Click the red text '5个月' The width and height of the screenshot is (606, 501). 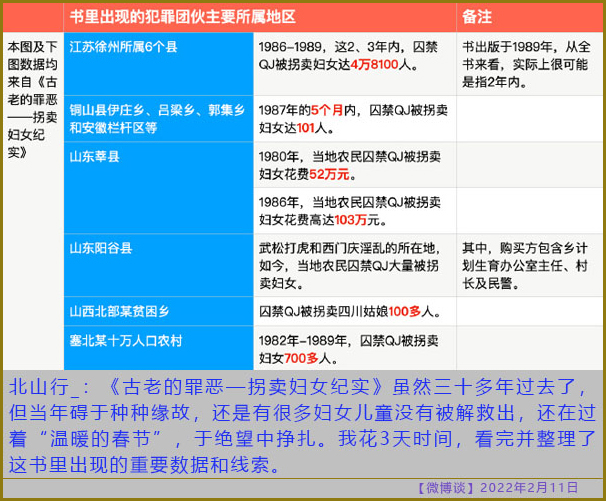tap(327, 110)
